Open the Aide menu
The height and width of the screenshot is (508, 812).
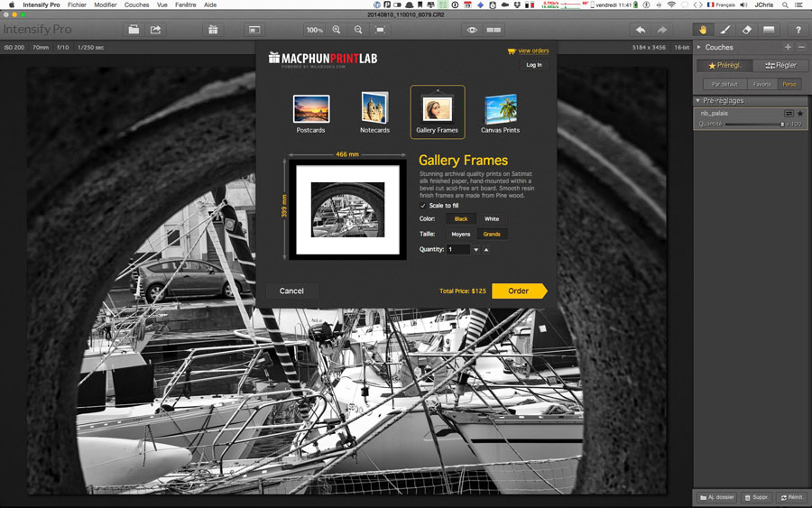point(209,5)
